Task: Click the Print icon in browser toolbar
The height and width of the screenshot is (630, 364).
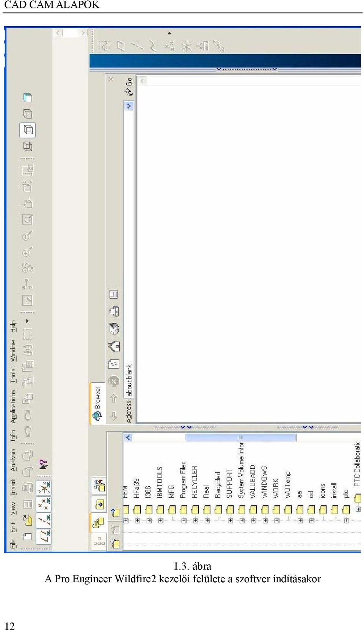Action: [x=114, y=311]
